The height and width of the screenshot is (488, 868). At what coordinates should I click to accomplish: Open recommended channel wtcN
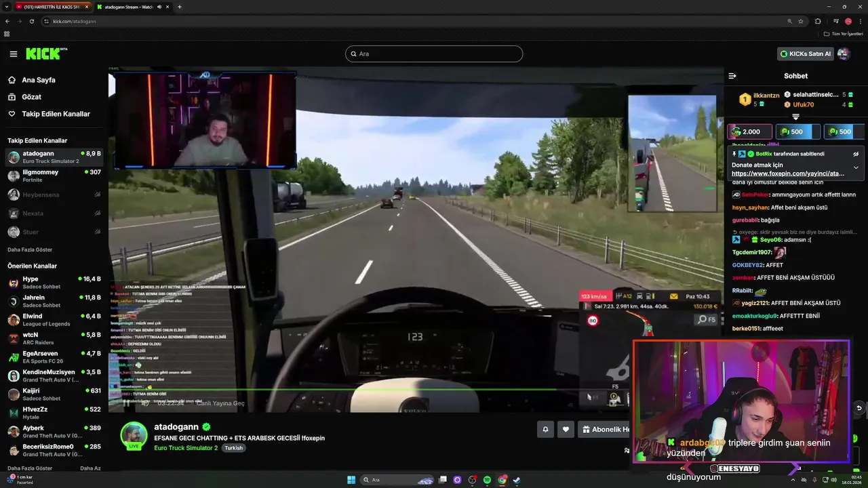54,338
